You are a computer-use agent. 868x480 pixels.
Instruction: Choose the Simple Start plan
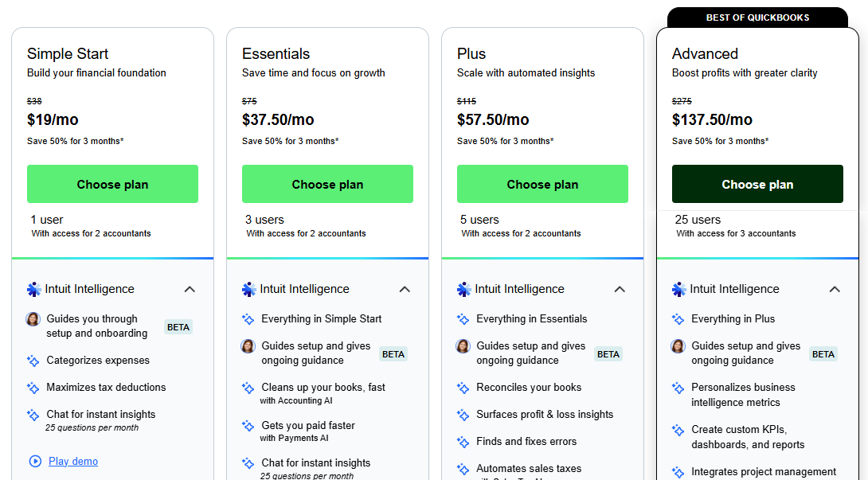[112, 184]
